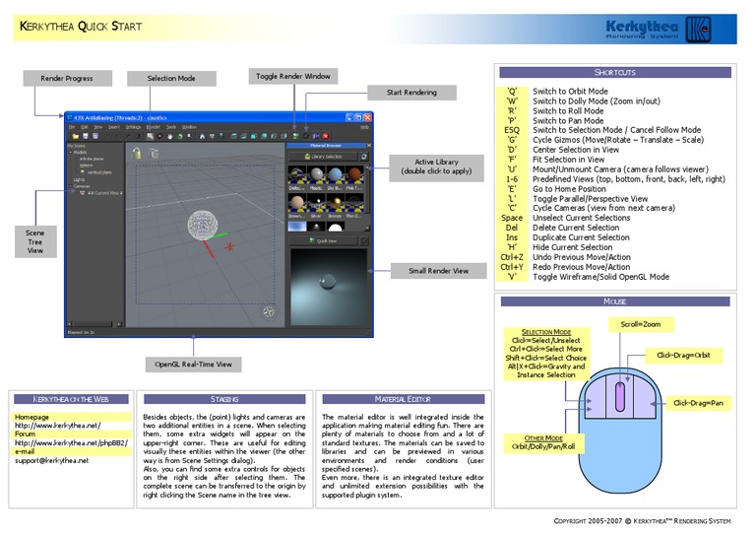Click the refresh icon beside Library Selection
The height and width of the screenshot is (534, 756).
pos(363,156)
